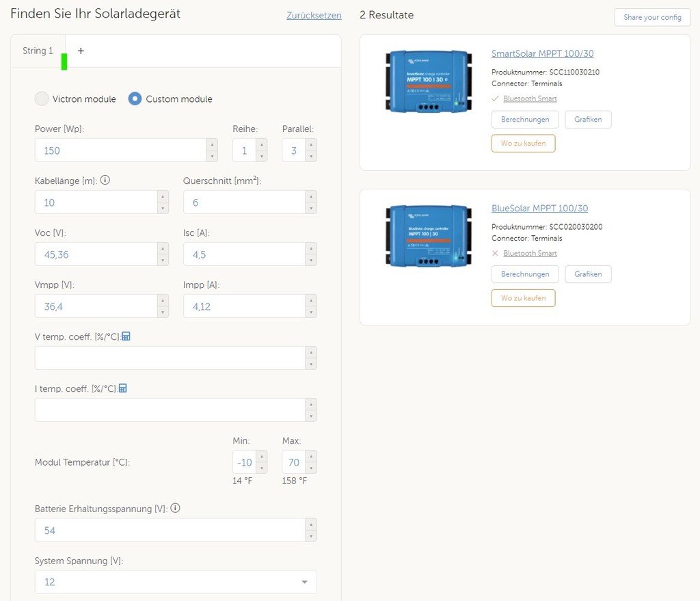Decrease Querschnitt value with down arrow

pos(311,208)
